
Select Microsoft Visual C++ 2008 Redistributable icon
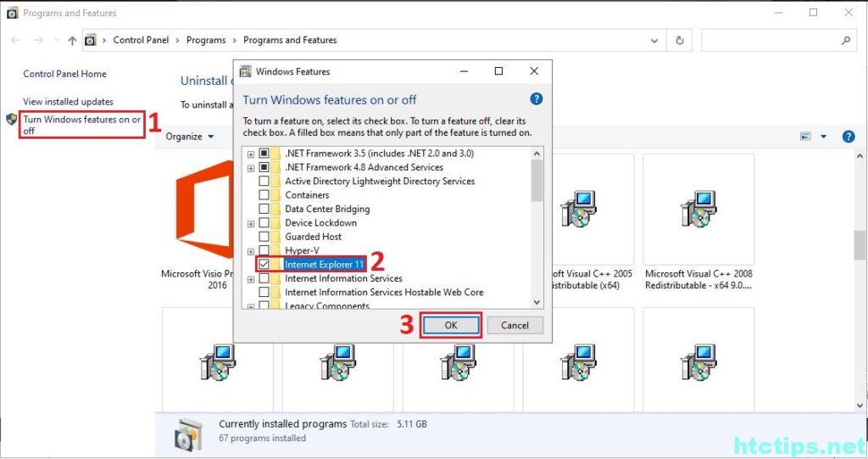[x=698, y=210]
